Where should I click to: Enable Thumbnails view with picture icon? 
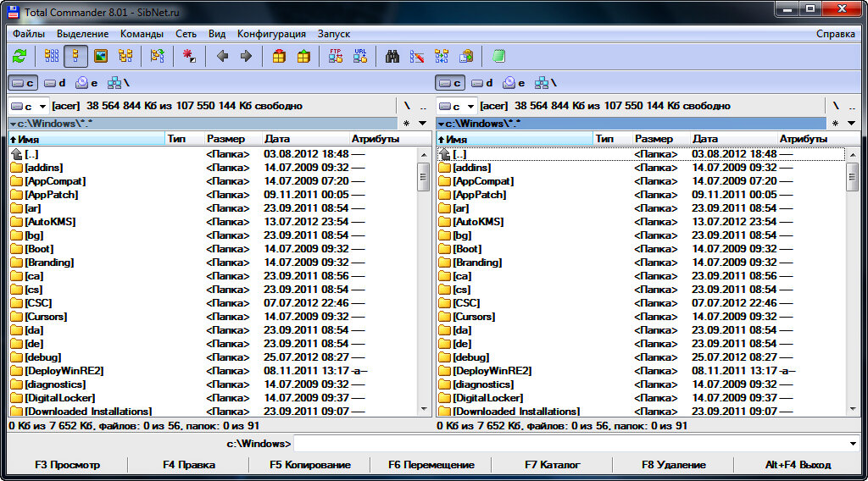click(x=101, y=57)
